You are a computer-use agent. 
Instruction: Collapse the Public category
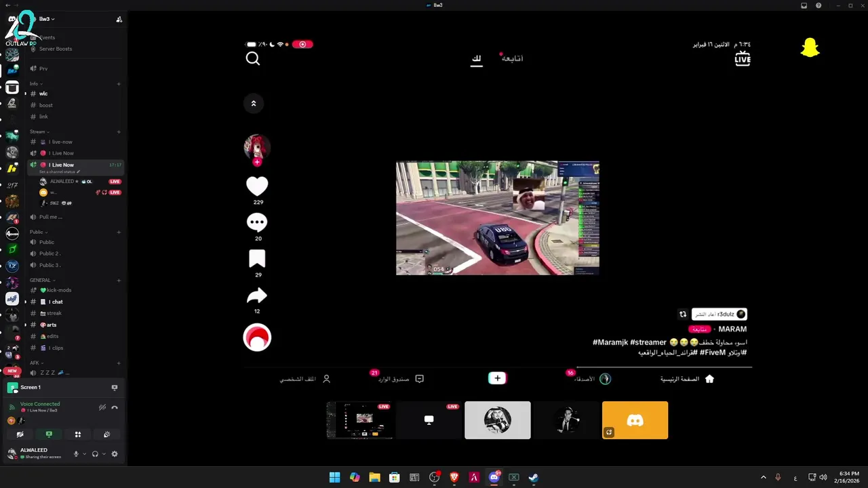[x=38, y=232]
